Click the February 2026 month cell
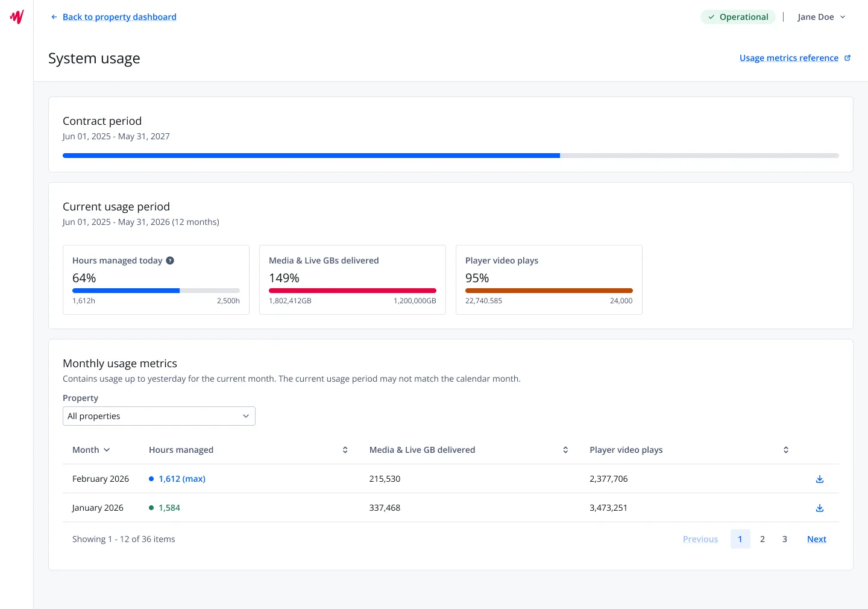Screen dimensions: 868x609 coord(101,479)
